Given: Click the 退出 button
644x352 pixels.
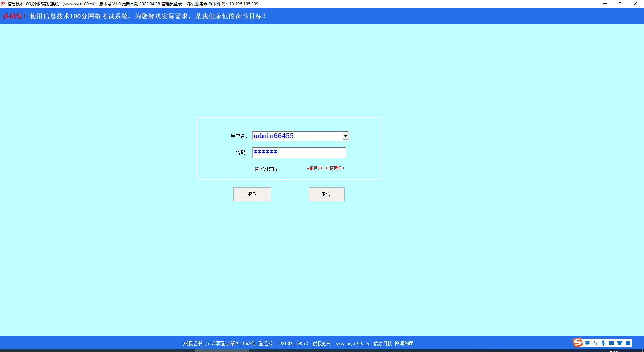Looking at the screenshot, I should pyautogui.click(x=327, y=194).
